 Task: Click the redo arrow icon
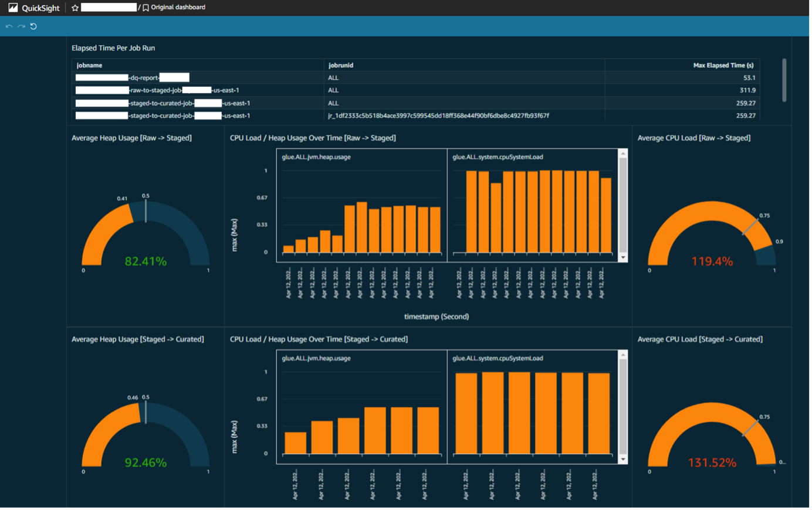tap(21, 26)
